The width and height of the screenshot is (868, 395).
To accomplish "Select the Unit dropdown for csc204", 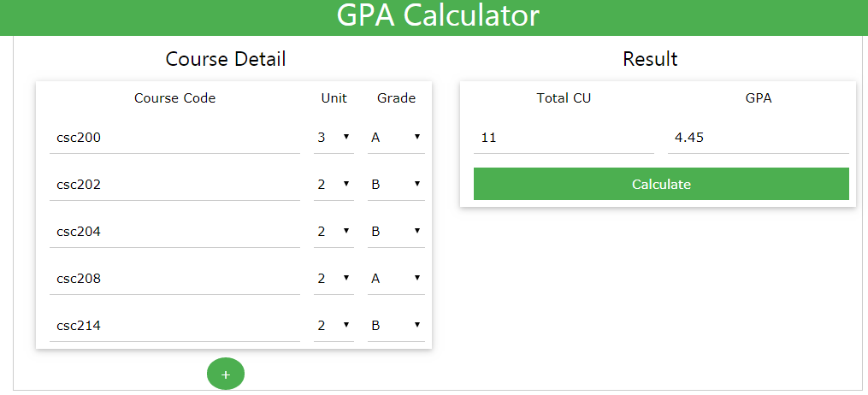I will 334,231.
